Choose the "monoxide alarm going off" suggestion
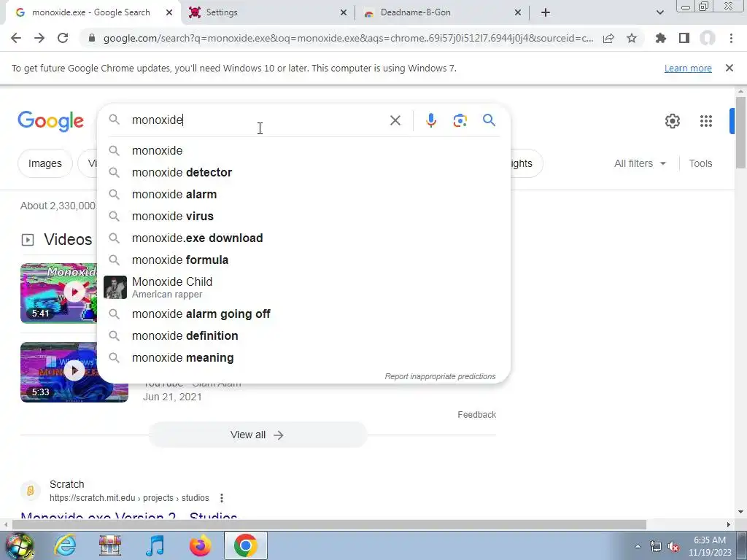Screen dimensions: 747x560 pyautogui.click(x=303, y=314)
